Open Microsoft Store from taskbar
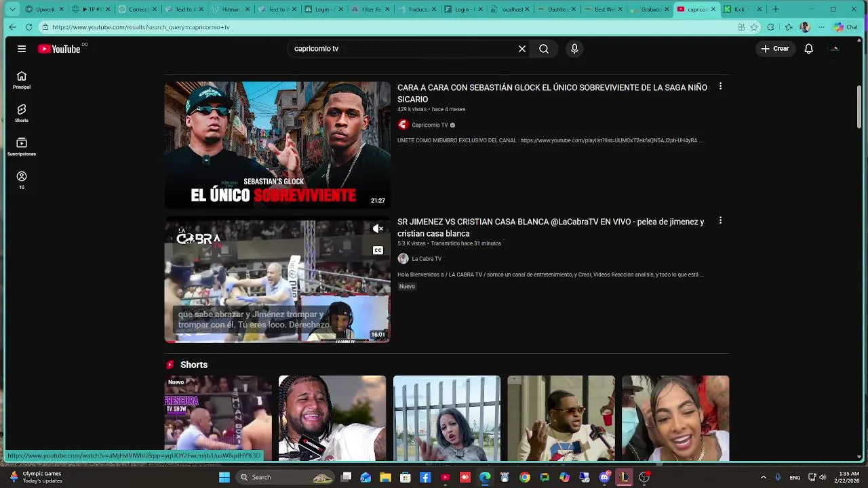This screenshot has height=488, width=868. coord(406,477)
